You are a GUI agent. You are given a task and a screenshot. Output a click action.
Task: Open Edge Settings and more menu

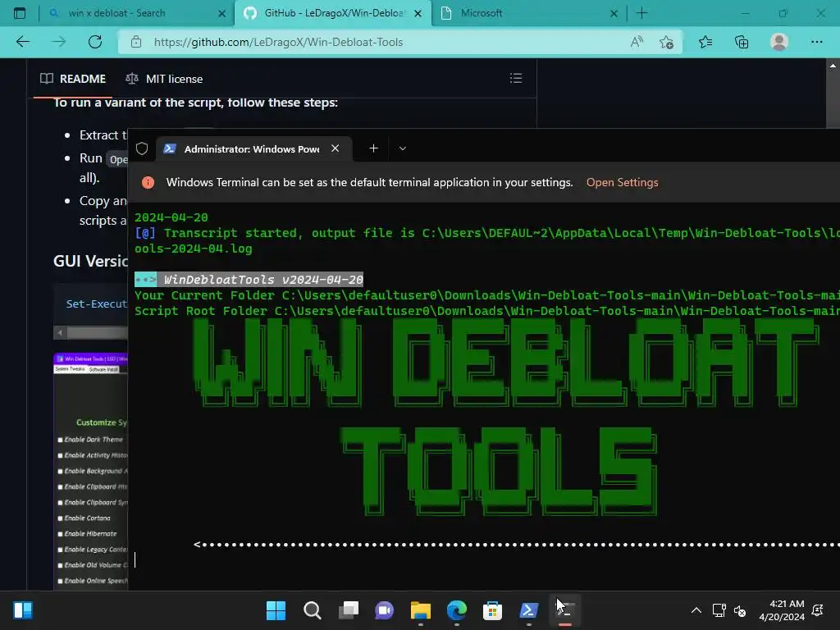click(816, 42)
